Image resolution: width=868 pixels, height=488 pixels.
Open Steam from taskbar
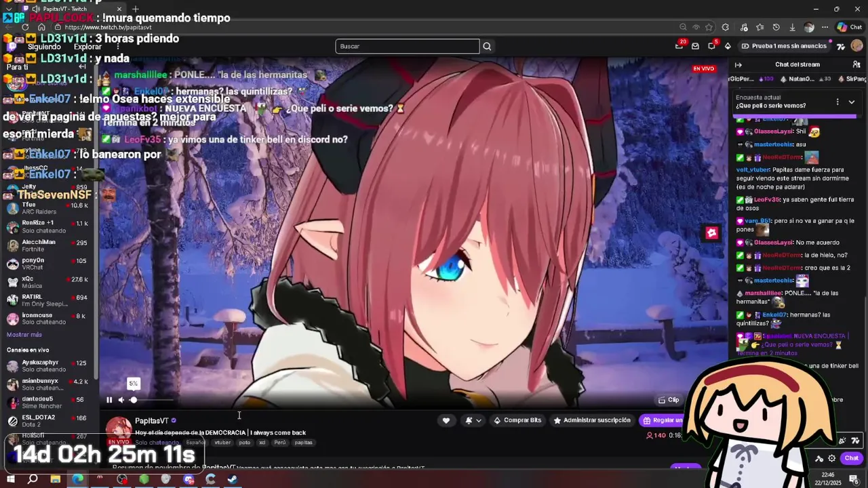tap(233, 479)
